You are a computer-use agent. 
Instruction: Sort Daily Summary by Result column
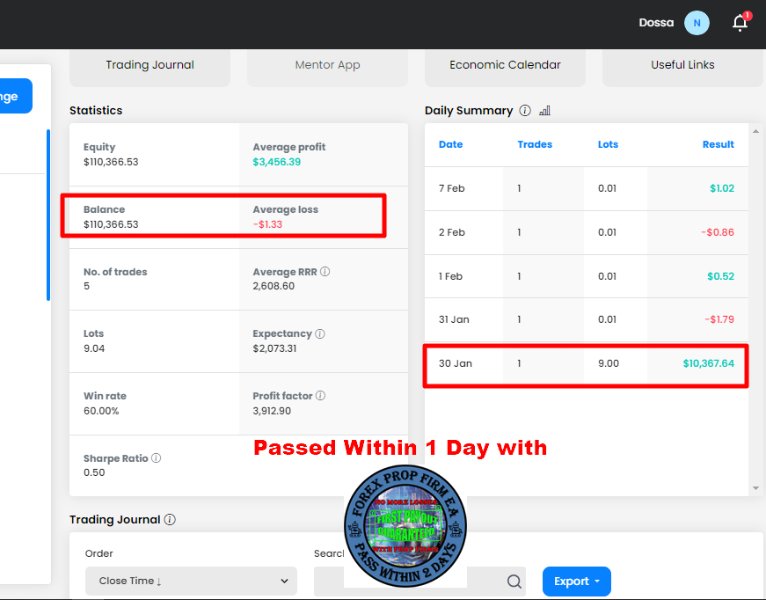coord(718,144)
